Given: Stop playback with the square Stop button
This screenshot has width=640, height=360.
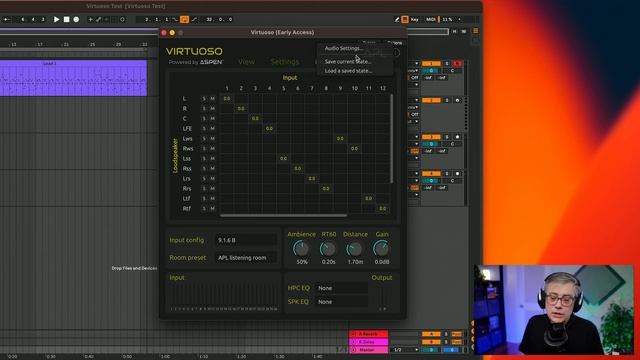Looking at the screenshot, I should pos(67,19).
